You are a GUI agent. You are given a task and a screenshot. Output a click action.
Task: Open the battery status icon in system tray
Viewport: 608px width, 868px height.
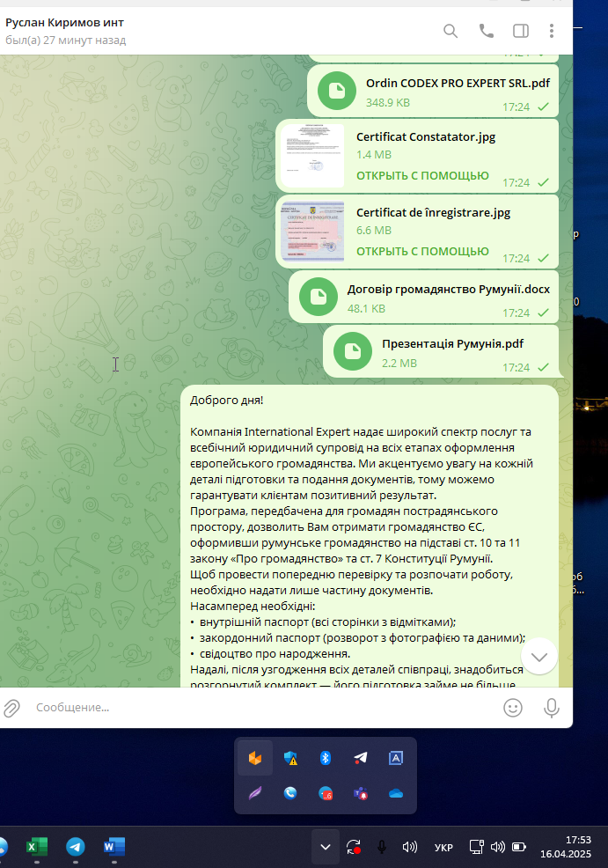tap(519, 847)
